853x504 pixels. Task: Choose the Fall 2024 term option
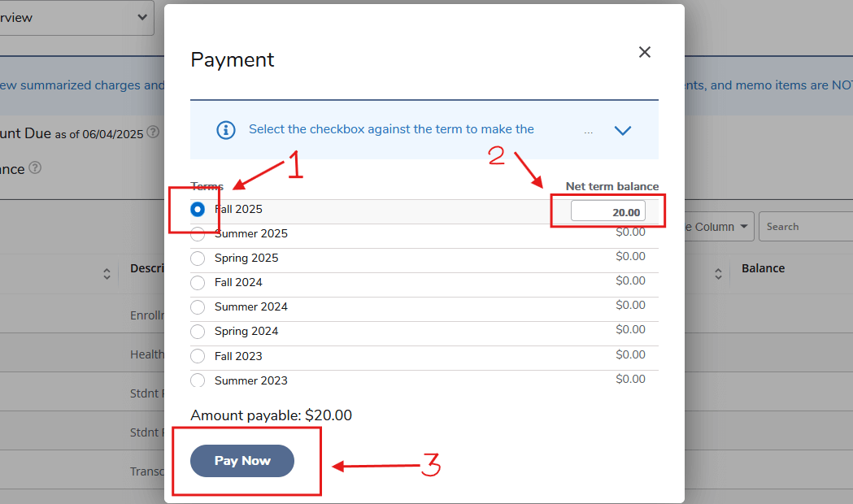coord(198,283)
